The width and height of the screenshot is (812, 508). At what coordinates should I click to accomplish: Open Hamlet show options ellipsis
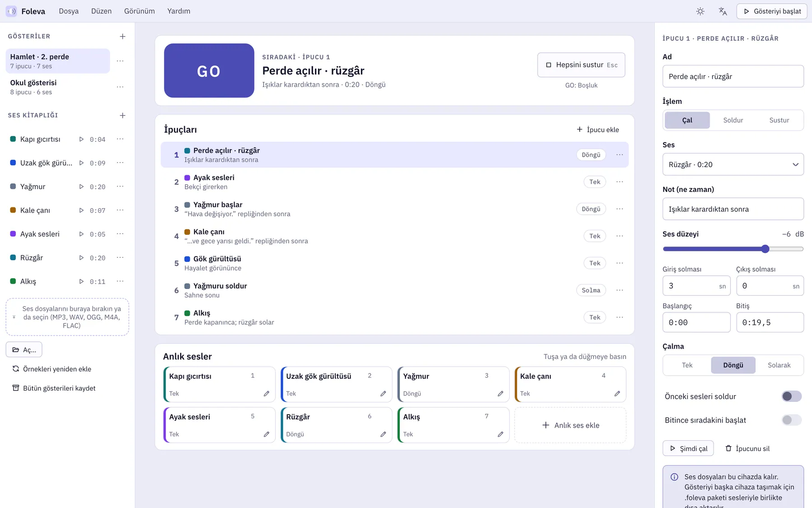point(120,61)
